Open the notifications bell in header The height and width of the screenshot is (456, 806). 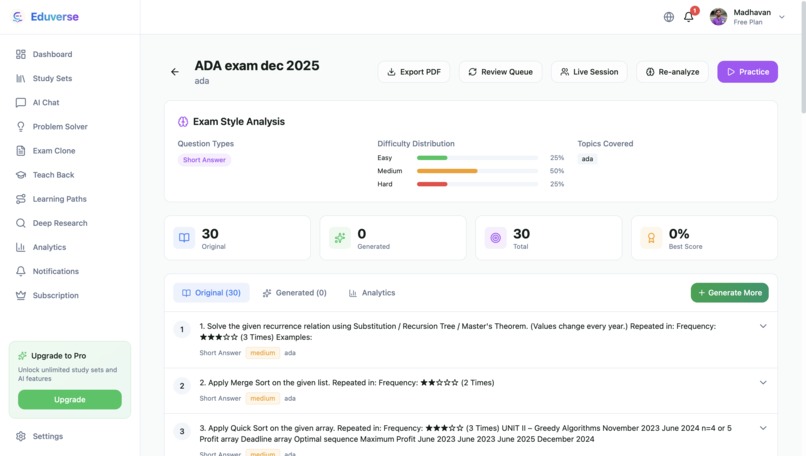tap(689, 17)
